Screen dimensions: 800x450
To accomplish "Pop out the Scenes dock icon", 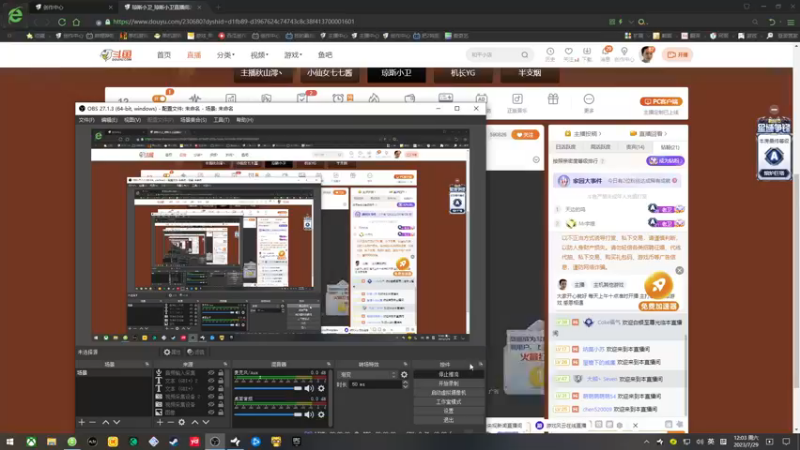I will (x=147, y=364).
